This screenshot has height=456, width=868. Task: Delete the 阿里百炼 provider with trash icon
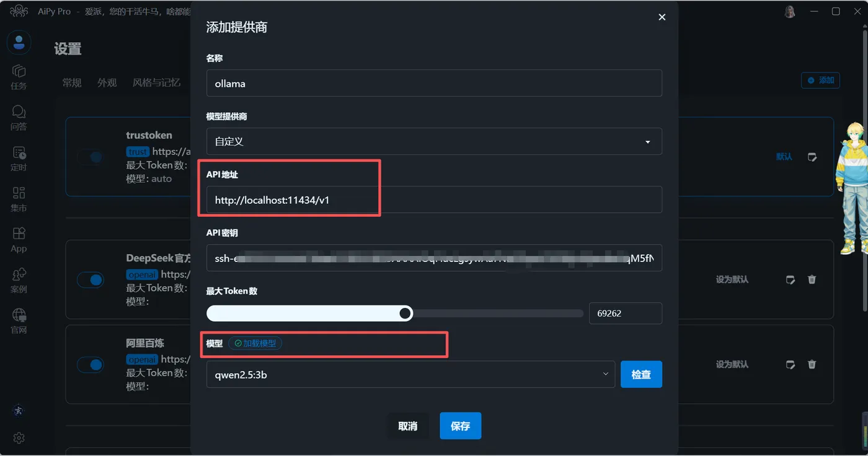point(812,365)
